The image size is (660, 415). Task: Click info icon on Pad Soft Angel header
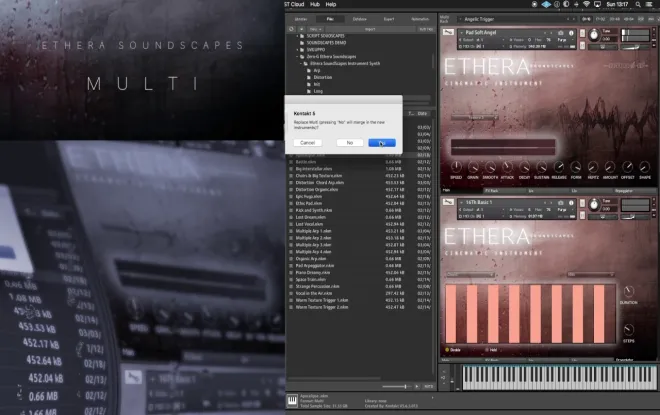571,33
